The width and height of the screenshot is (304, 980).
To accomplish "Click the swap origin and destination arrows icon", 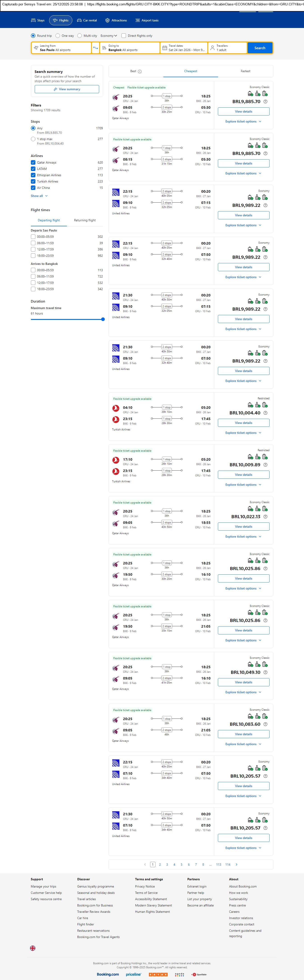I will (95, 48).
